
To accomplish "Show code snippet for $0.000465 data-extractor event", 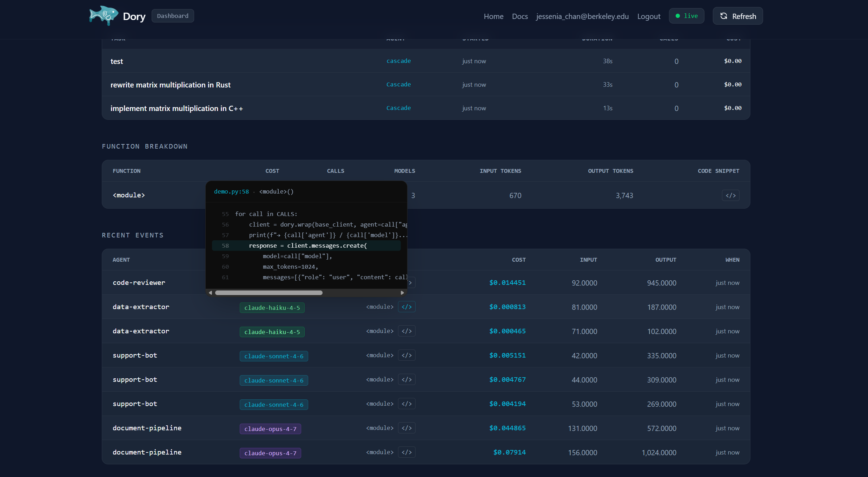I will click(406, 331).
